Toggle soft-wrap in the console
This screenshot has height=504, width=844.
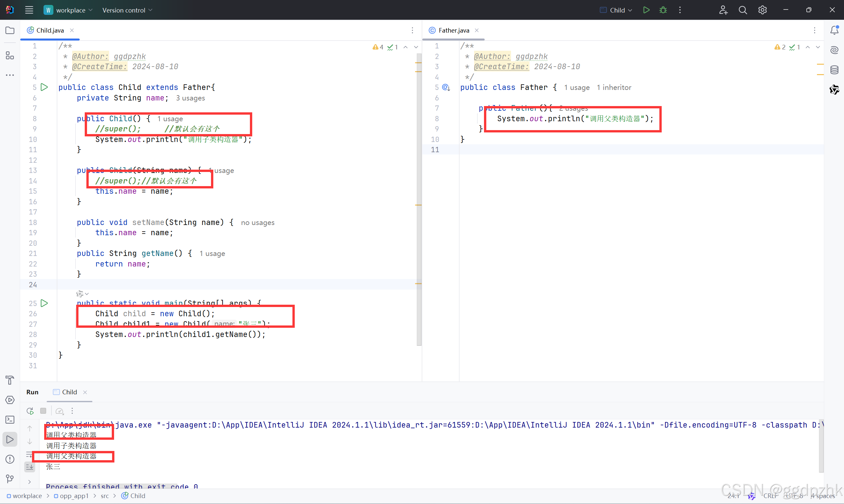point(30,454)
